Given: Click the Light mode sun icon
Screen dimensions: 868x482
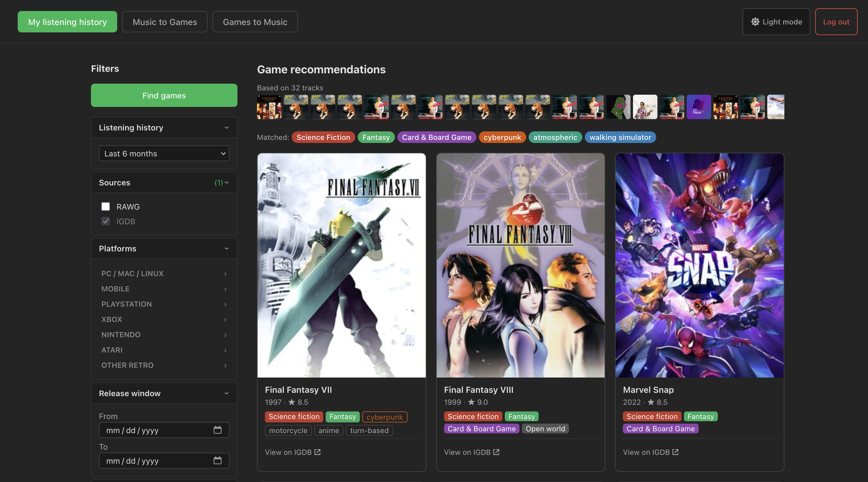Looking at the screenshot, I should [755, 22].
